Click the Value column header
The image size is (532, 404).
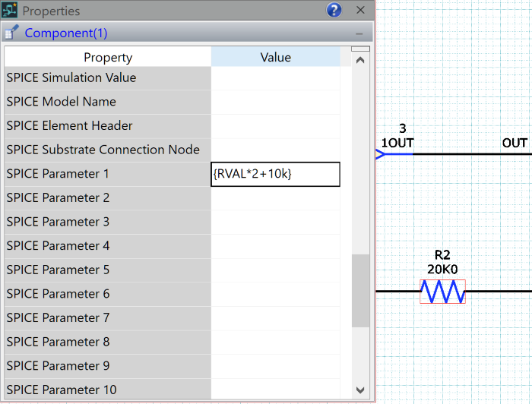[x=275, y=57]
